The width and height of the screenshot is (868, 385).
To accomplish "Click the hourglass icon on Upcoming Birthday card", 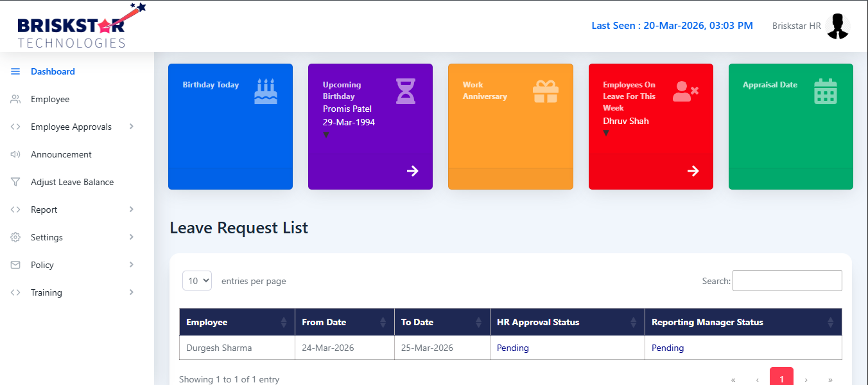I will point(405,91).
